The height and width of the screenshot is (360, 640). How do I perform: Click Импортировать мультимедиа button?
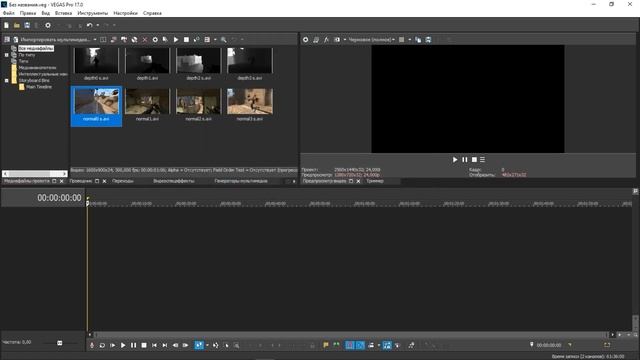pos(51,40)
